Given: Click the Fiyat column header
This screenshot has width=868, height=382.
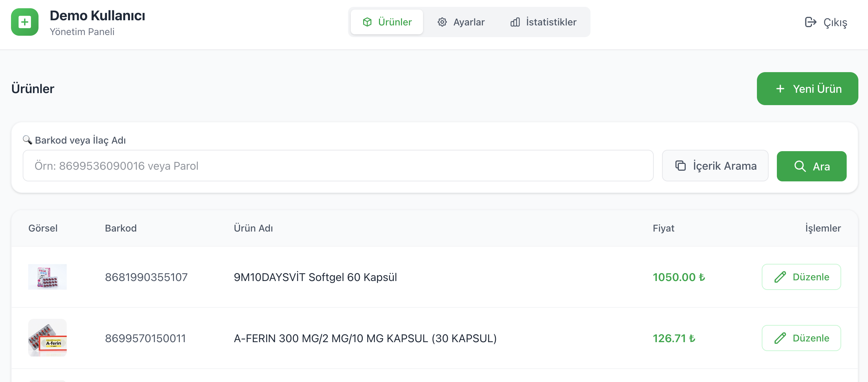Looking at the screenshot, I should (x=663, y=228).
